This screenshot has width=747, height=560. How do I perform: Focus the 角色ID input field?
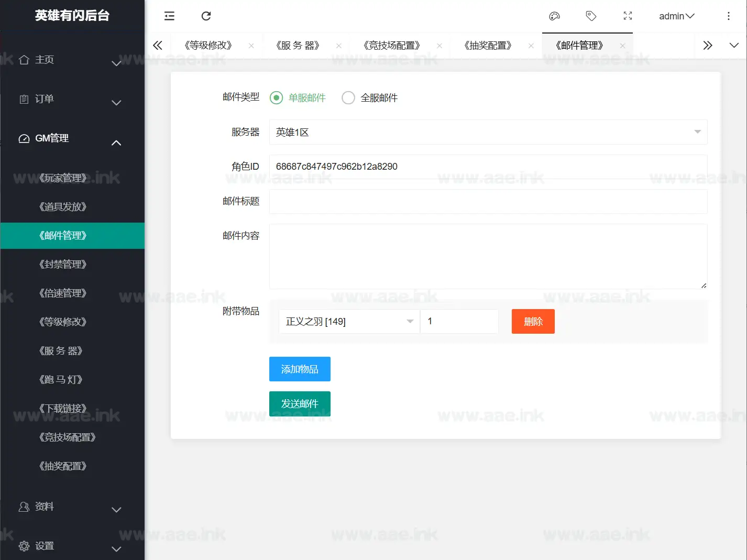pos(488,167)
